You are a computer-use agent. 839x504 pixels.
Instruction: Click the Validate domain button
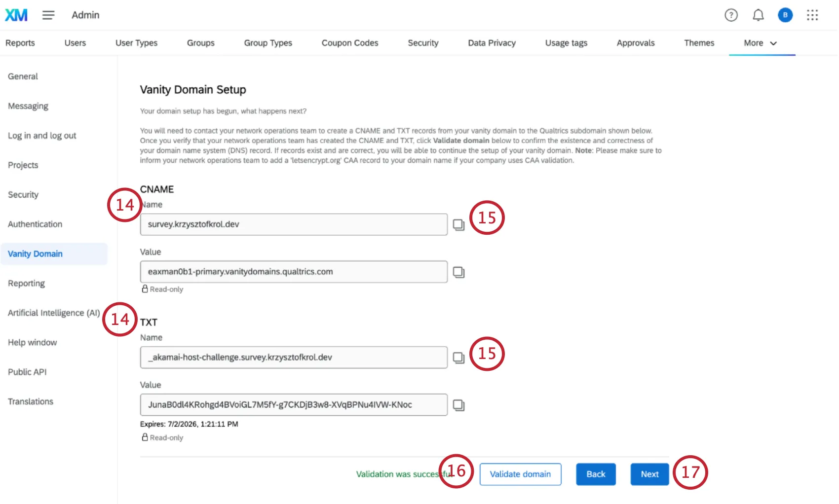pos(520,474)
